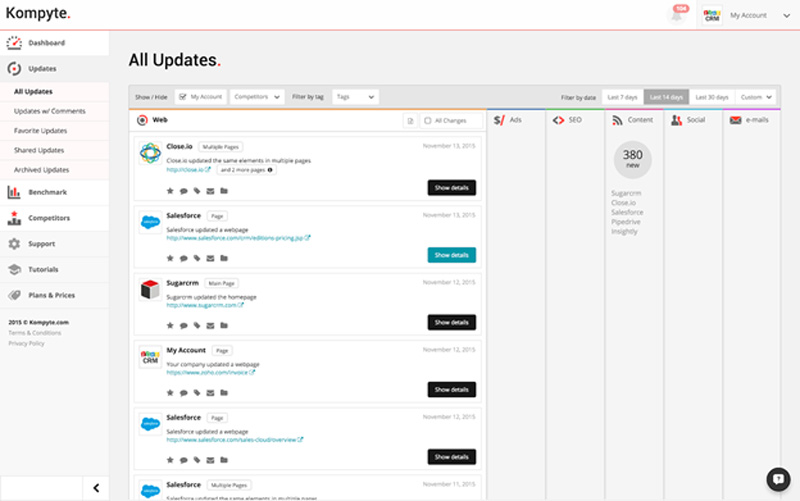Show details for Salesforce sales-cloud update

452,457
